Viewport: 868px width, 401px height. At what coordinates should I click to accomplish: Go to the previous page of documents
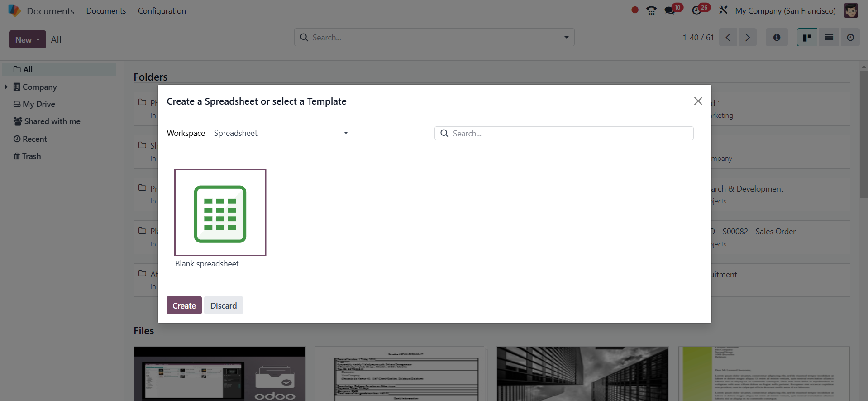point(728,38)
